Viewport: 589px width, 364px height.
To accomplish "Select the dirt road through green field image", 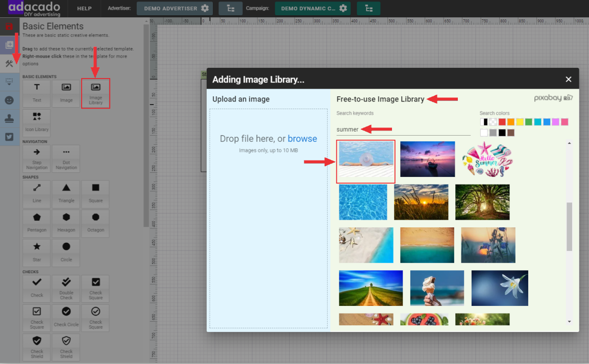I will [x=371, y=288].
